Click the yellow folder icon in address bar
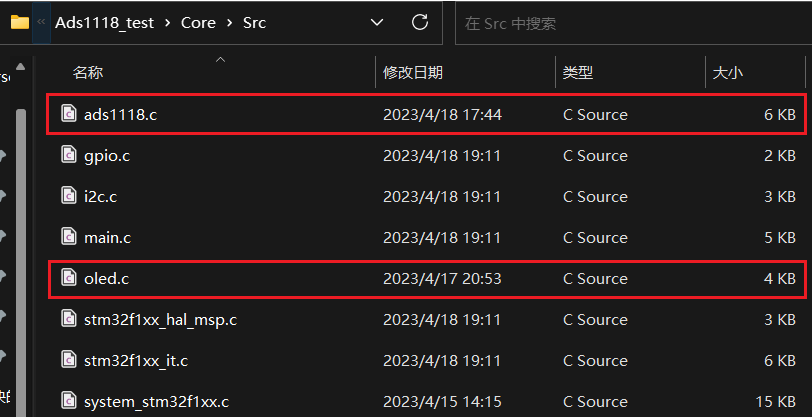812x417 pixels. (x=20, y=22)
